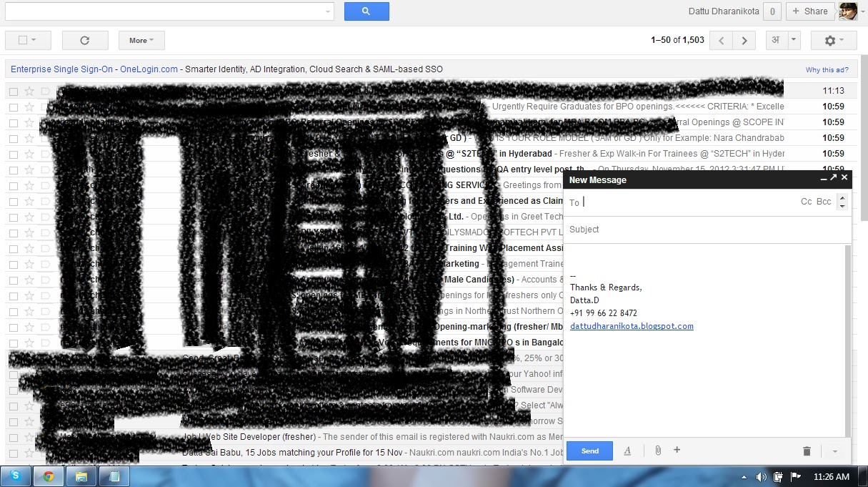Open the profile avatar picture menu

[x=848, y=11]
